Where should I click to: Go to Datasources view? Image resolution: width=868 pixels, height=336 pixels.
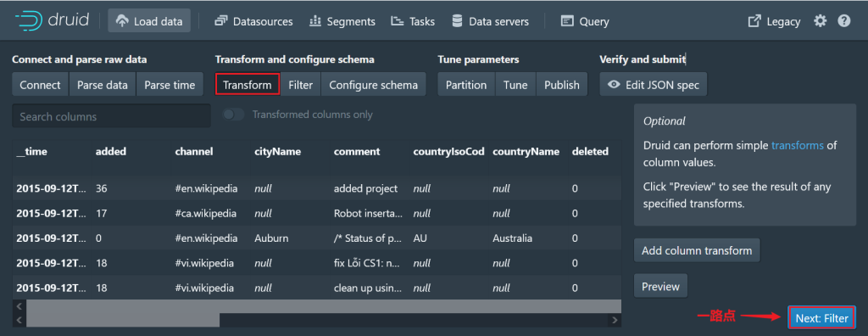253,21
